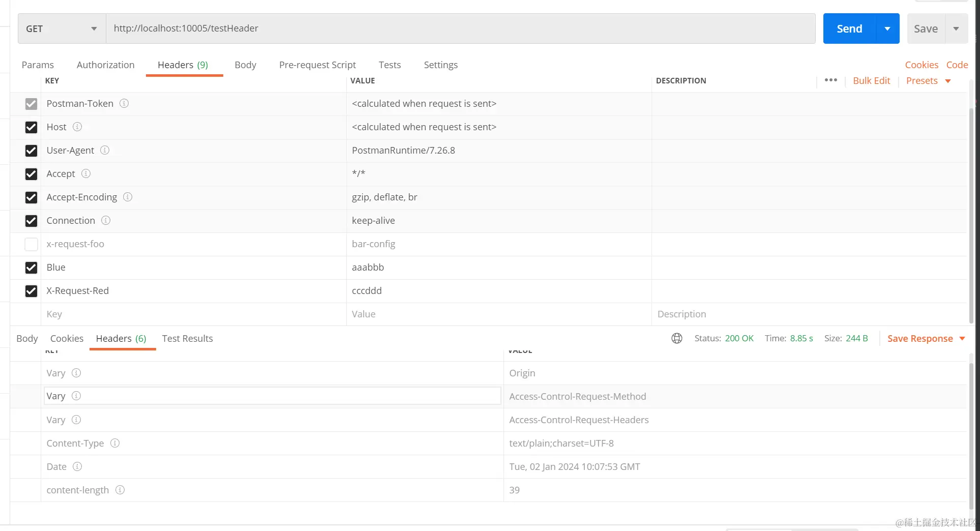Image resolution: width=980 pixels, height=531 pixels.
Task: Click info icon beside content-length response header
Action: (x=120, y=490)
